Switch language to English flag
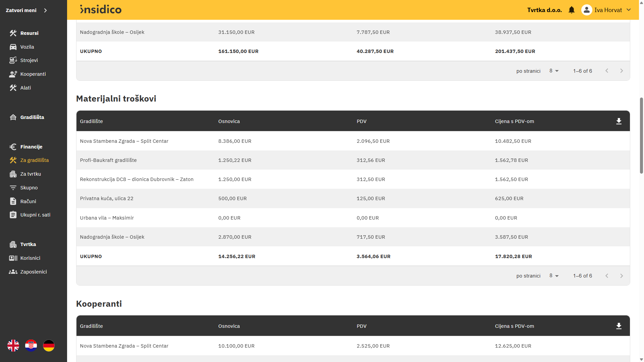Screen dimensions: 644x362 point(13,346)
